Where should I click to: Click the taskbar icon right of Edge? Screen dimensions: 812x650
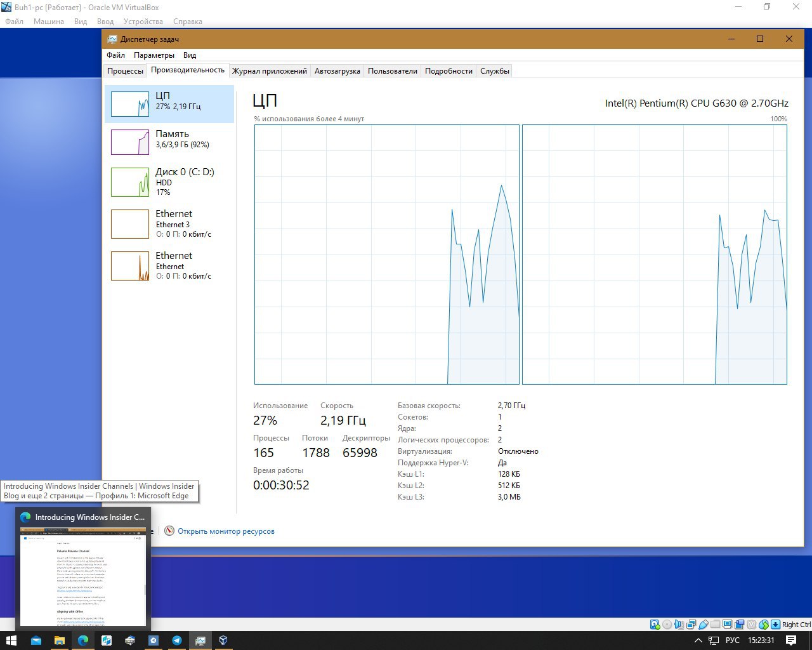107,640
